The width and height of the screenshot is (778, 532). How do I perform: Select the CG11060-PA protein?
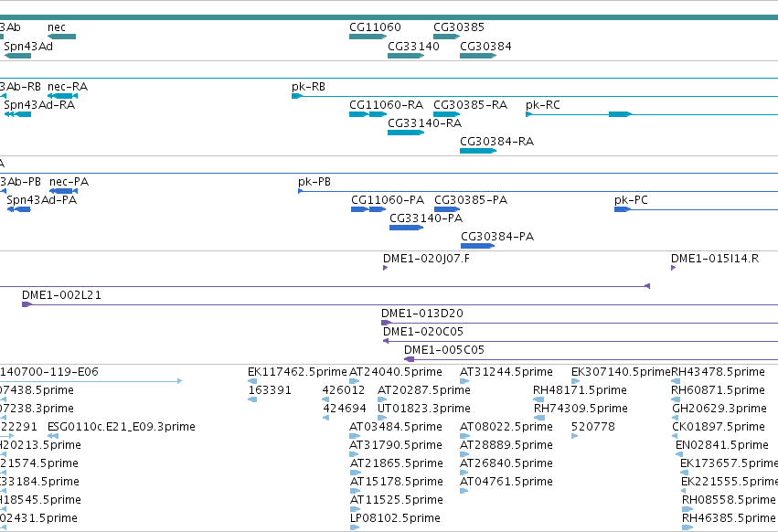coord(368,209)
